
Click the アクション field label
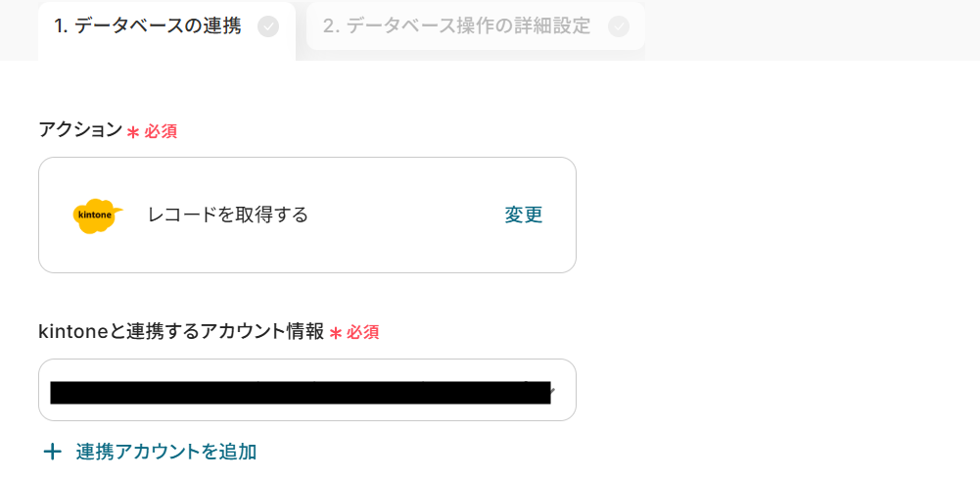point(80,130)
